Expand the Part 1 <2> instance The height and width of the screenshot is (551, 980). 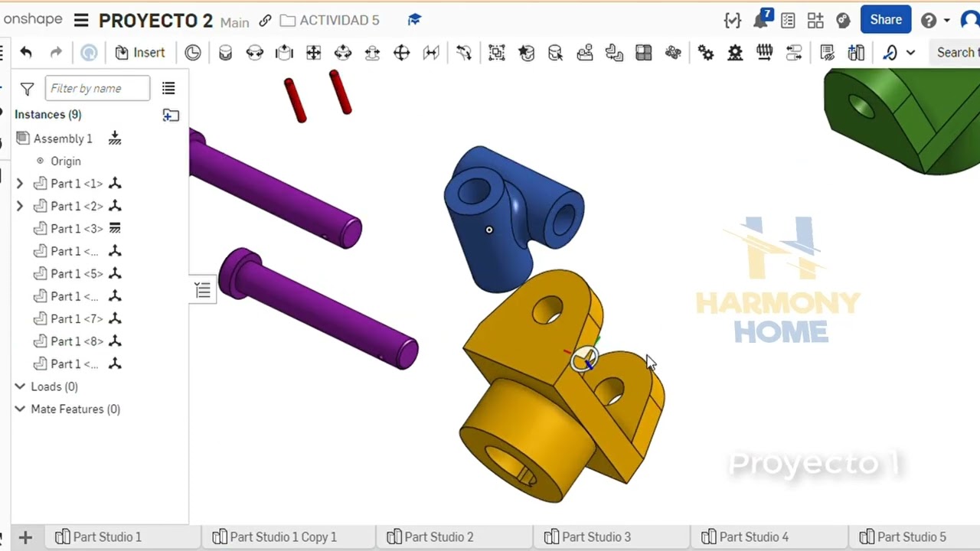point(20,206)
